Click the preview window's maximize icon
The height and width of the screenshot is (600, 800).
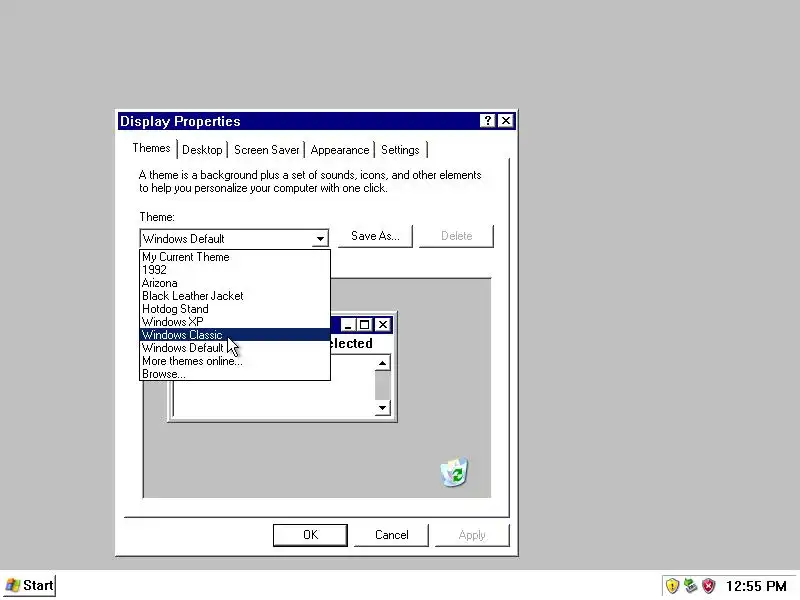364,324
